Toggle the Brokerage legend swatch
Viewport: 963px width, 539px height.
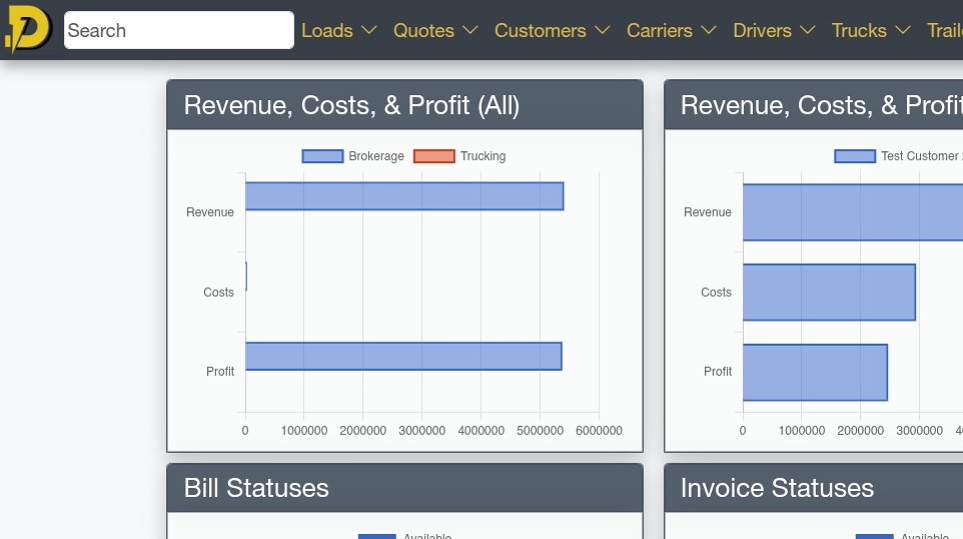pos(322,156)
